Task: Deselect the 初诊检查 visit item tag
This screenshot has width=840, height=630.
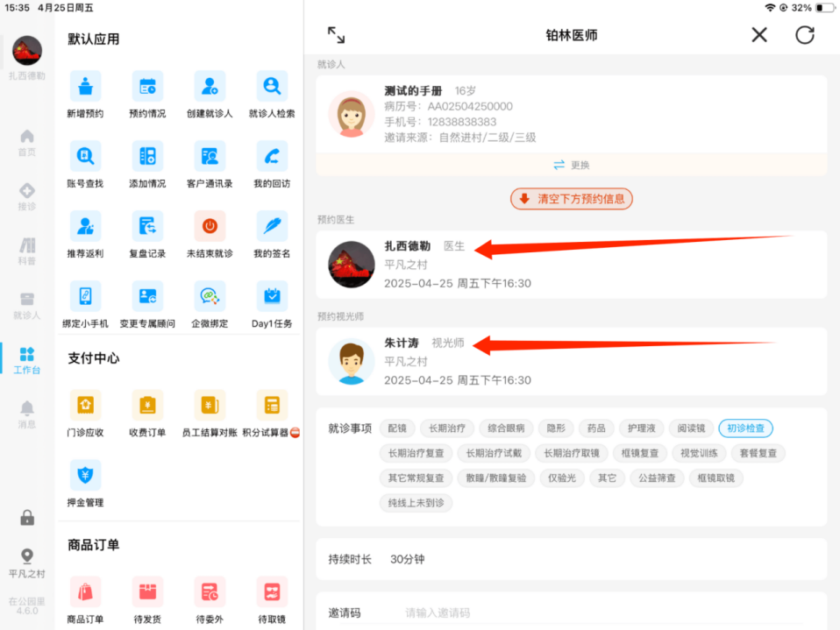Action: 745,428
